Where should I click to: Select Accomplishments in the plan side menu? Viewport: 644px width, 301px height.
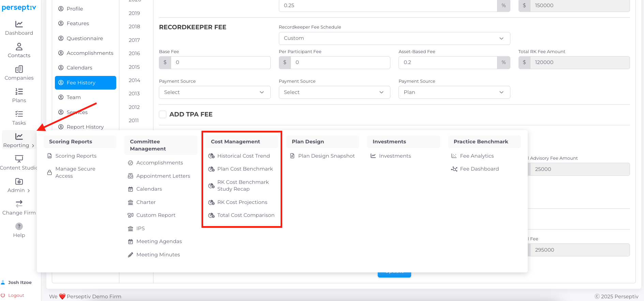click(x=85, y=53)
